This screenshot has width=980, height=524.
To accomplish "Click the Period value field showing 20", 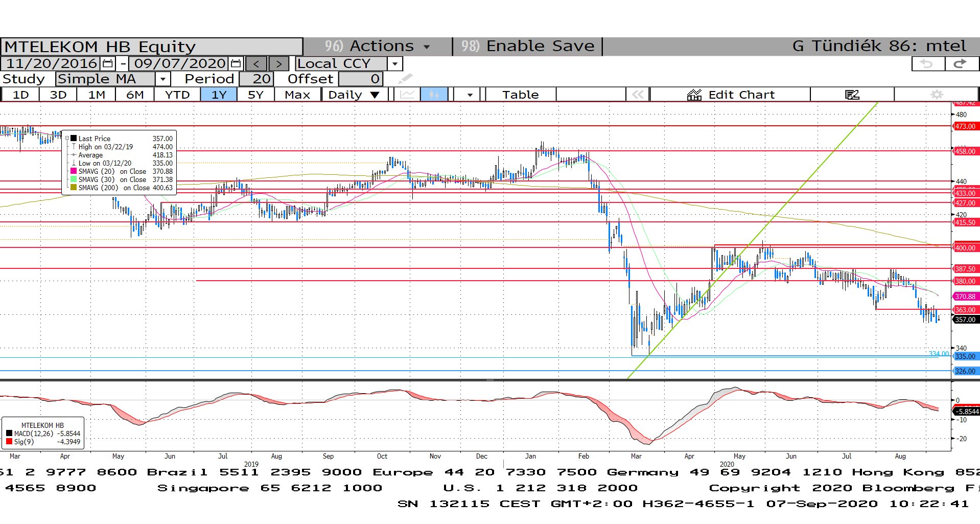I will (x=256, y=79).
